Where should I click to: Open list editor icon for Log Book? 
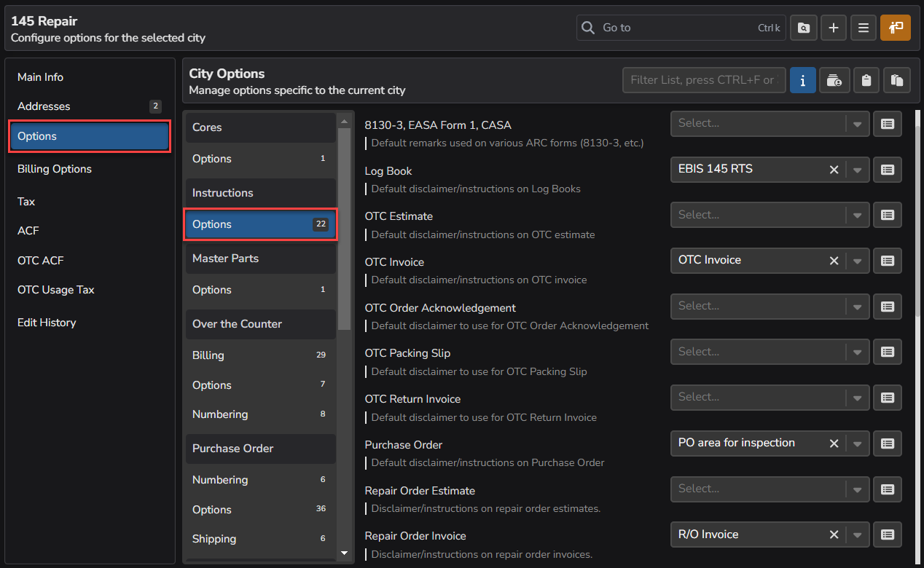pos(887,170)
